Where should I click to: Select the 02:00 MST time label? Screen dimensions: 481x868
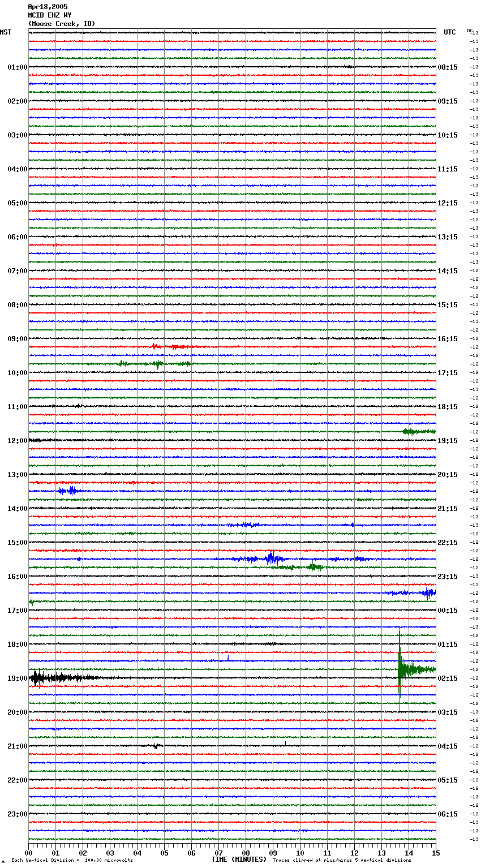18,101
